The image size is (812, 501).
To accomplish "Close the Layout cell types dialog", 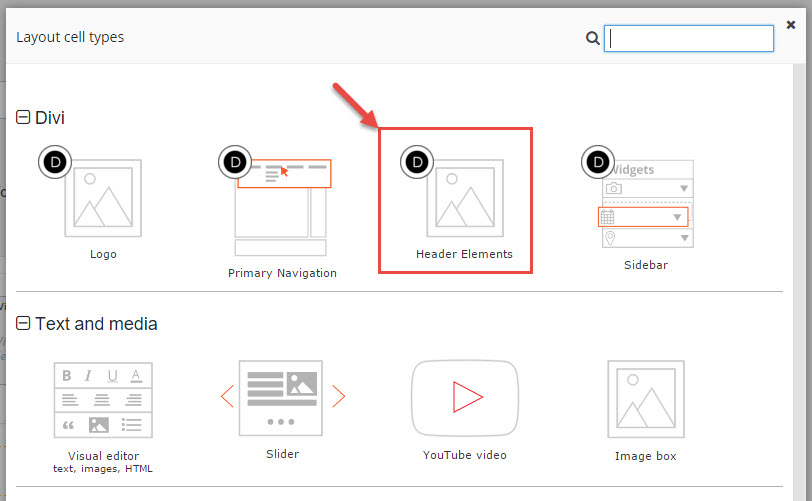I will (x=791, y=24).
